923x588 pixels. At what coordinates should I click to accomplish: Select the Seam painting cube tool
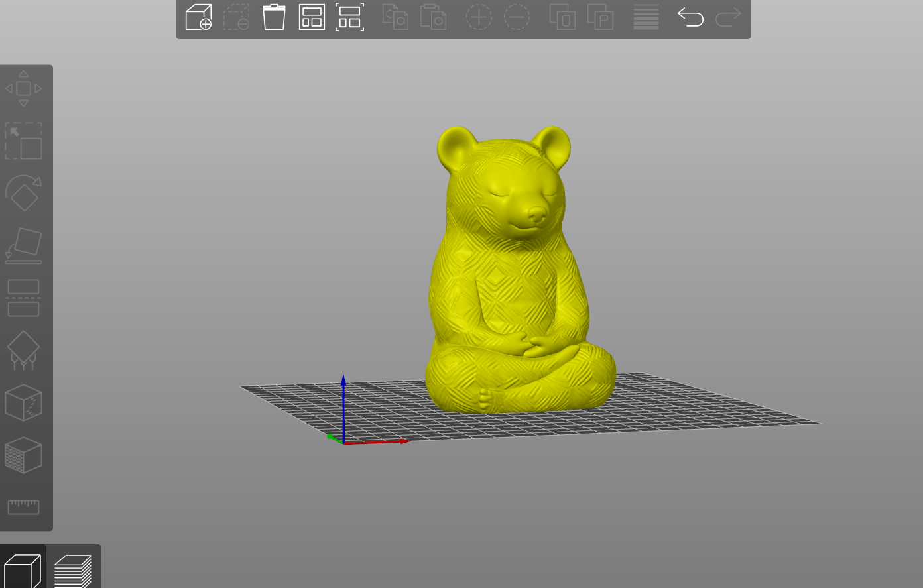[23, 402]
